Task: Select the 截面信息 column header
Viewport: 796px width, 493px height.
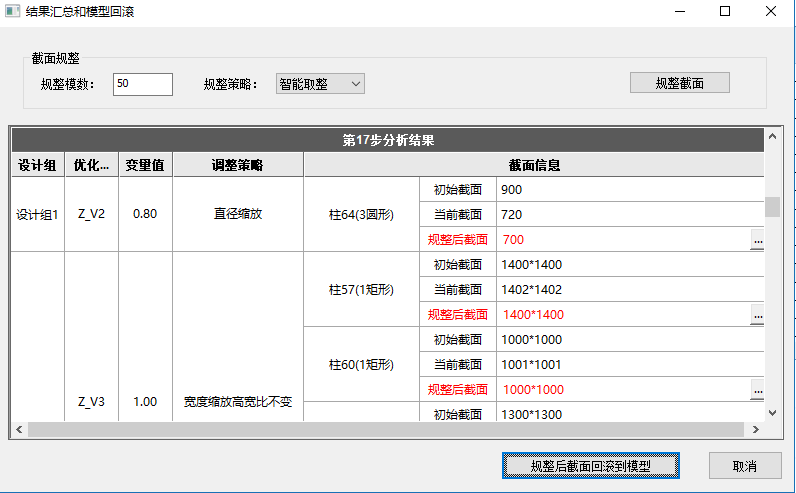Action: point(534,165)
